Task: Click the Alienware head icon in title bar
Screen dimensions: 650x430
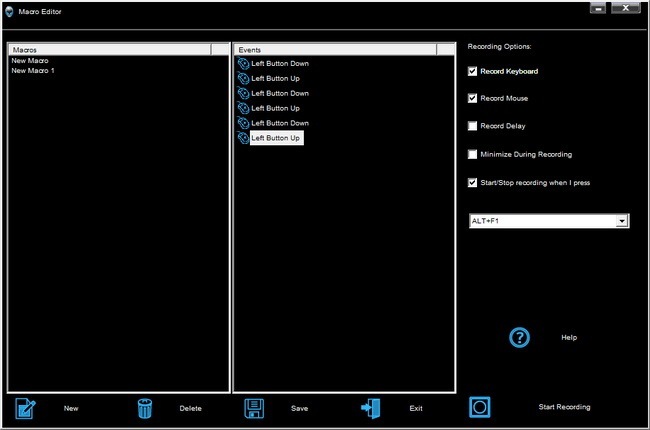Action: pos(9,10)
